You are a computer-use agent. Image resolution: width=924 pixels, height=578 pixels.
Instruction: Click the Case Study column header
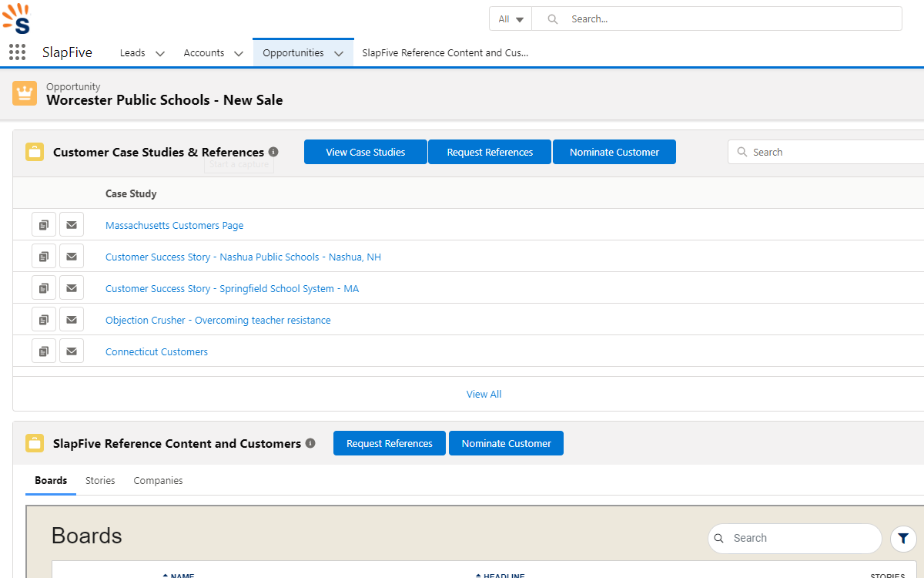pyautogui.click(x=131, y=193)
